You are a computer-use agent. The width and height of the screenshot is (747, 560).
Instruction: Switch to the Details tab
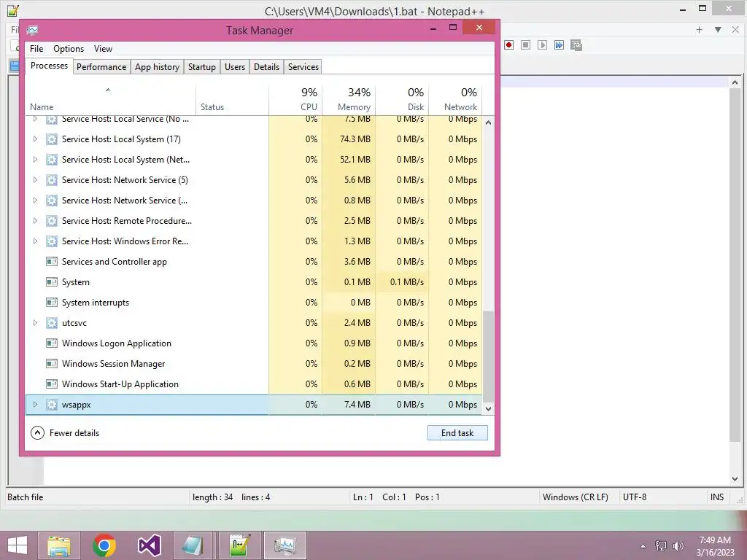[267, 66]
